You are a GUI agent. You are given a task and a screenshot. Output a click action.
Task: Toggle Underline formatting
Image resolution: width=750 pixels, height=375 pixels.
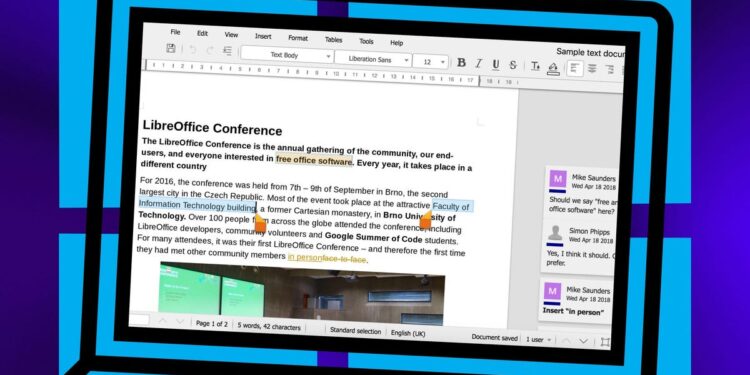(x=496, y=64)
